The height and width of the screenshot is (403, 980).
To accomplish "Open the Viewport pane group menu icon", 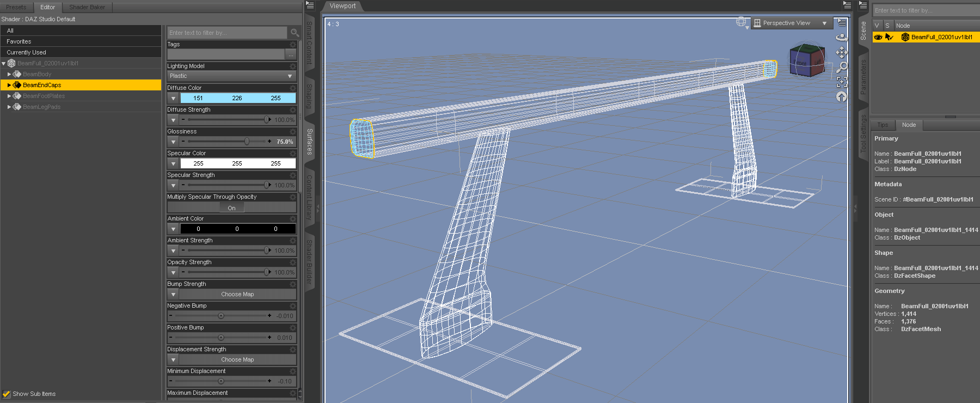I will (847, 5).
